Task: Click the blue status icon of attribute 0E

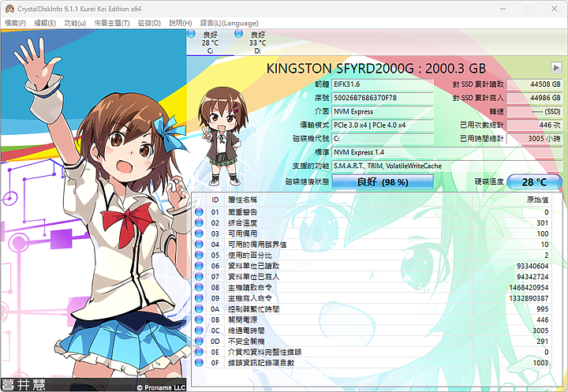Action: tap(199, 352)
